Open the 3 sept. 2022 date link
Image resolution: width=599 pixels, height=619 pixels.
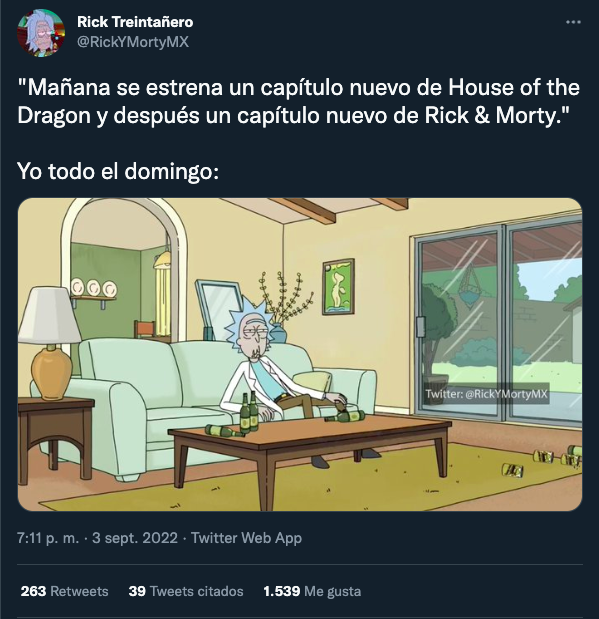(135, 538)
